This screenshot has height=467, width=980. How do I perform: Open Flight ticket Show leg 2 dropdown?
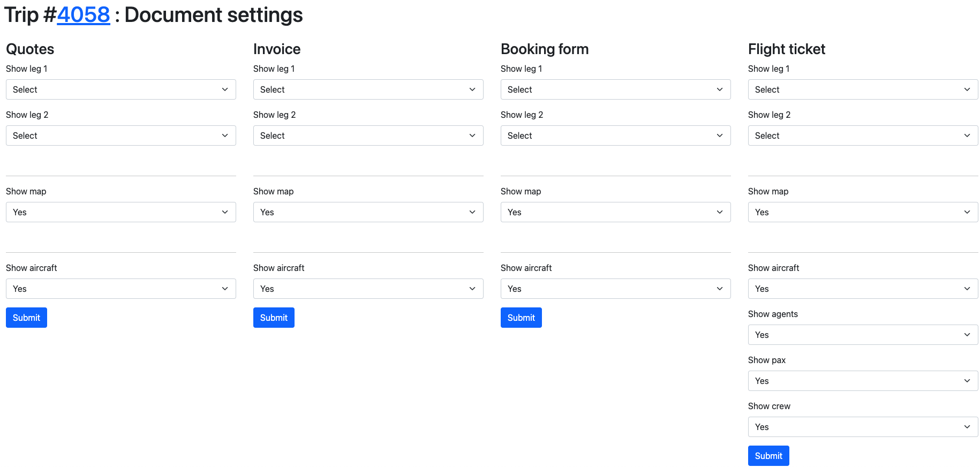[863, 135]
